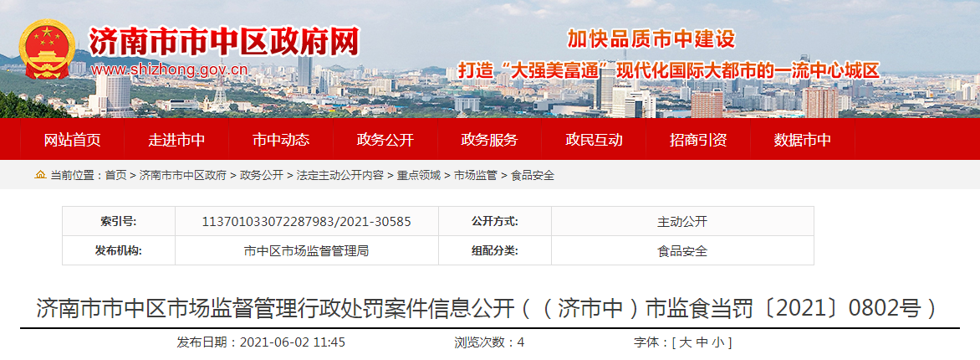Open 政民互动 in navigation bar

[594, 140]
